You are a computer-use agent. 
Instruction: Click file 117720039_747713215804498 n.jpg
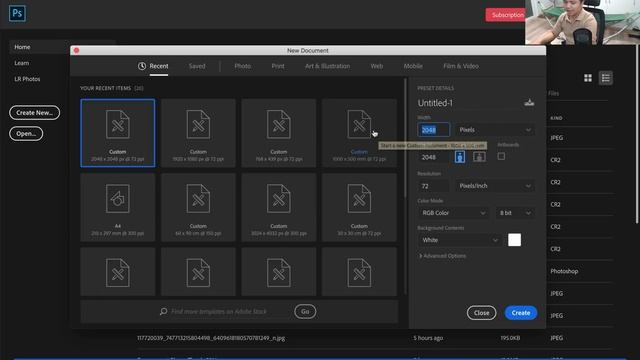211,338
